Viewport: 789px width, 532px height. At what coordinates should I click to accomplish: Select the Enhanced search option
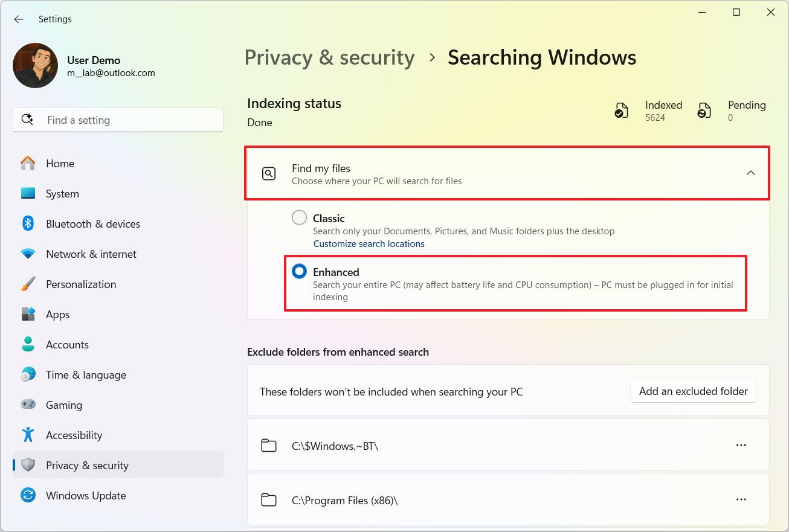click(299, 271)
